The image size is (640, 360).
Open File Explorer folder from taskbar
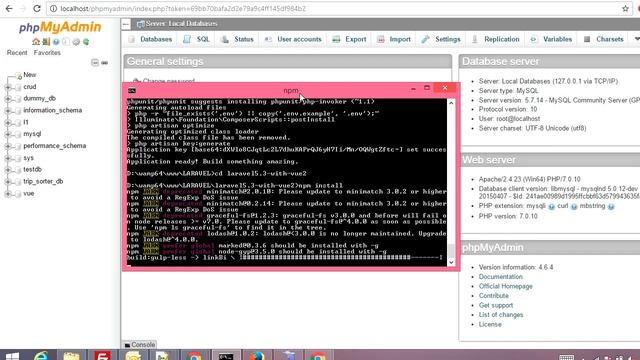71,356
